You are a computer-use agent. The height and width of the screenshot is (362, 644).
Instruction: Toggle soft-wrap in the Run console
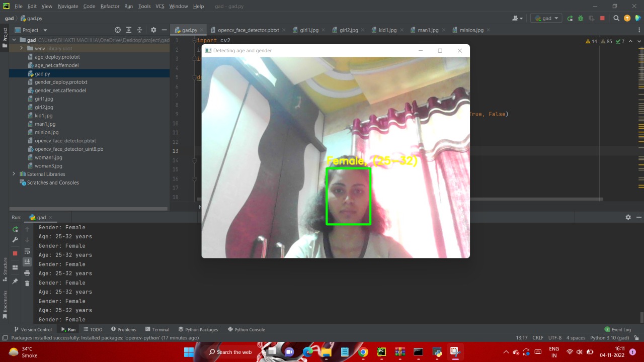coord(27,251)
